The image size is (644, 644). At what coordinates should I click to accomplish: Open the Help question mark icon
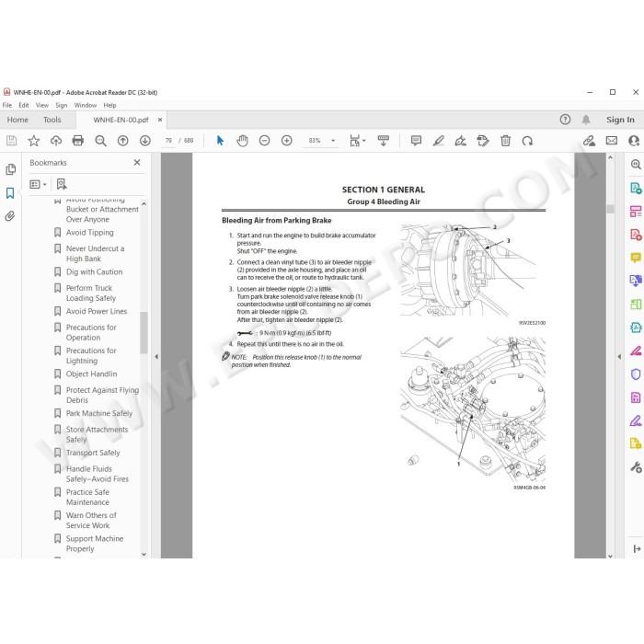coord(565,120)
